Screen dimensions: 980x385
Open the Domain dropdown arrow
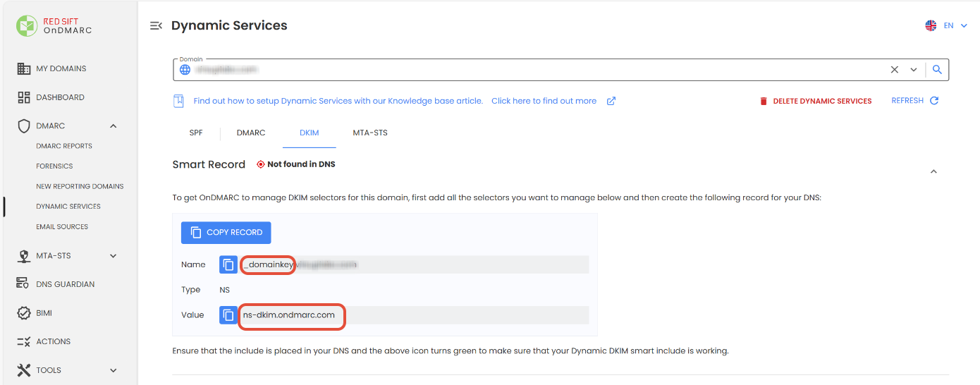(x=914, y=70)
